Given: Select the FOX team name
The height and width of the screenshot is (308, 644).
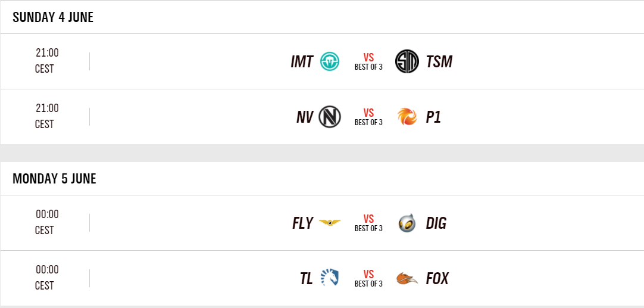Looking at the screenshot, I should 437,278.
